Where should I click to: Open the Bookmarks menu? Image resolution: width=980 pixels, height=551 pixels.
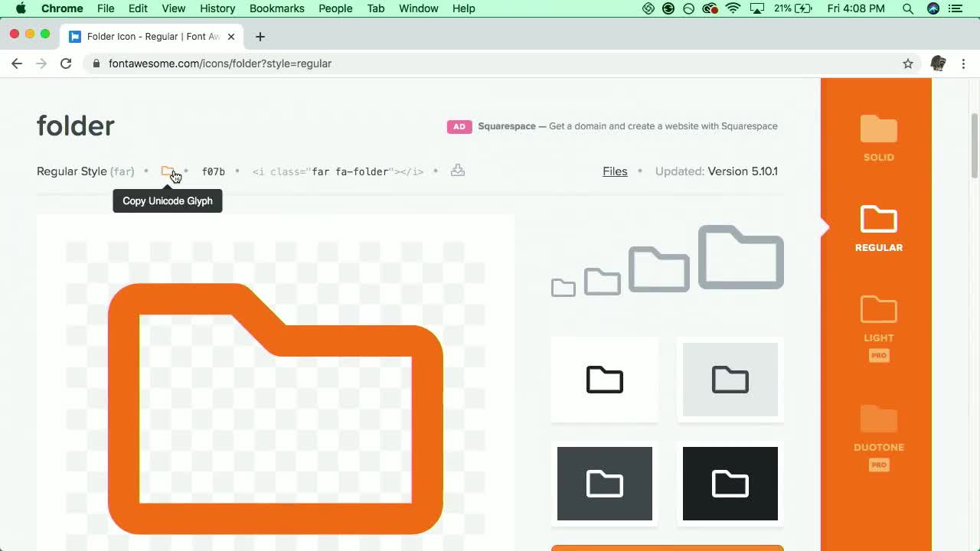point(276,8)
